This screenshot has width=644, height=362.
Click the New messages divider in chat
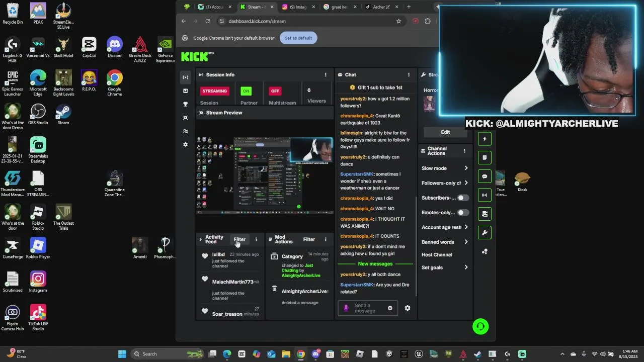375,264
